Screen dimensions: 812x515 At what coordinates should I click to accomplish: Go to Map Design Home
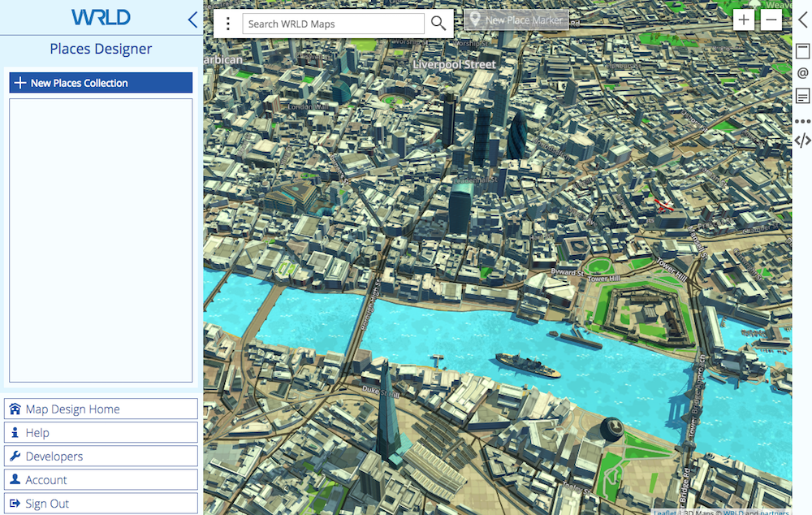coord(101,409)
